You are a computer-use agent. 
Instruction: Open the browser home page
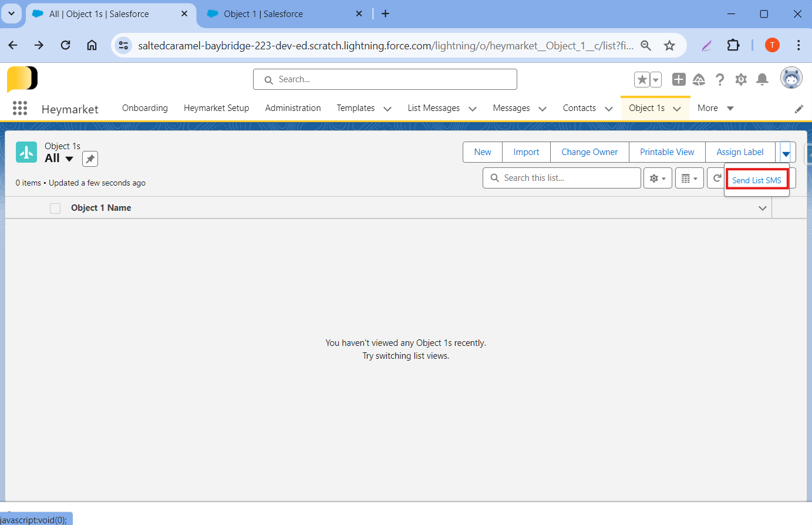click(x=92, y=45)
